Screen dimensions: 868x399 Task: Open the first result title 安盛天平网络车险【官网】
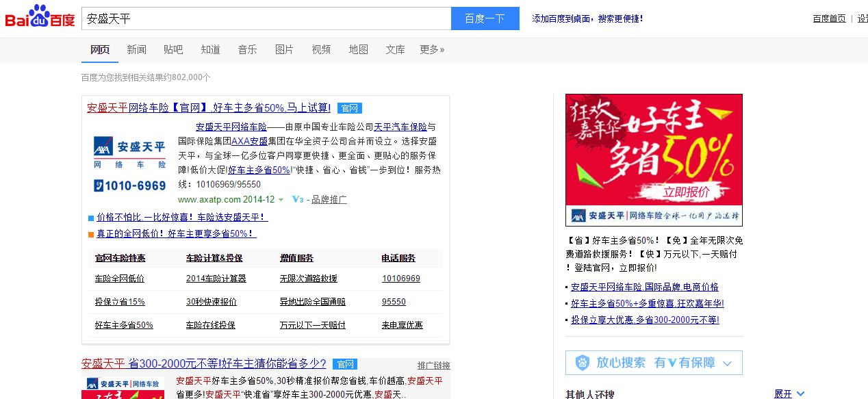(x=209, y=108)
